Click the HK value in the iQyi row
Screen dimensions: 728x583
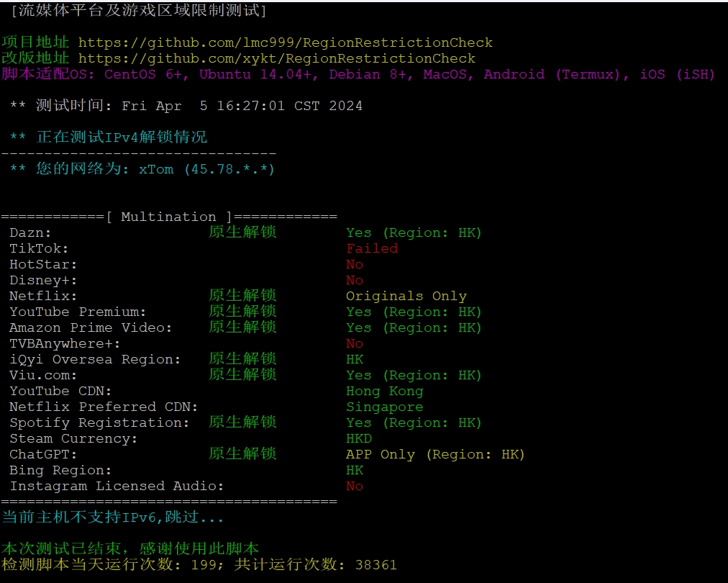pyautogui.click(x=355, y=360)
